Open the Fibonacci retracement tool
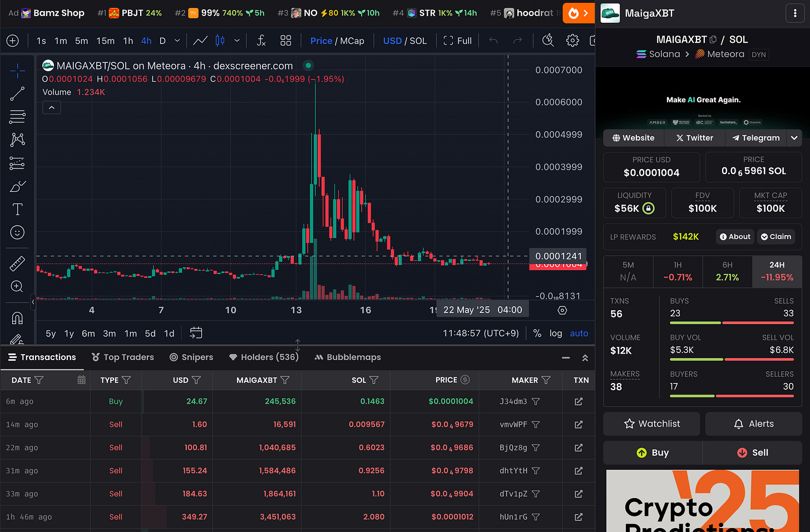810x532 pixels. click(17, 117)
